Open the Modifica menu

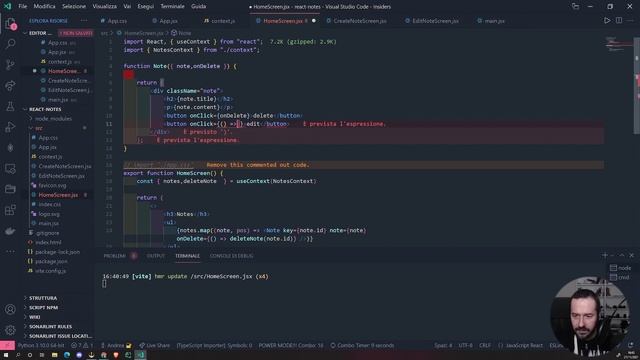(44, 7)
